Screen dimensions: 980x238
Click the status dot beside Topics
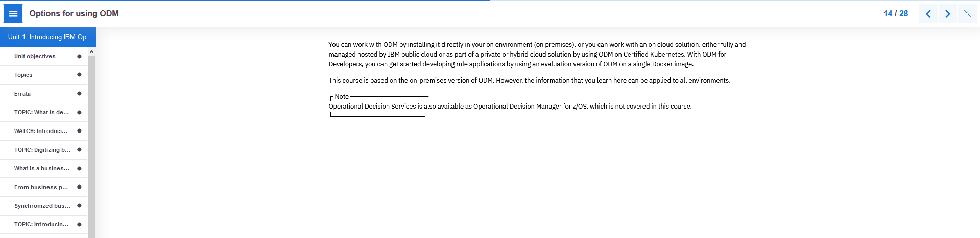79,75
